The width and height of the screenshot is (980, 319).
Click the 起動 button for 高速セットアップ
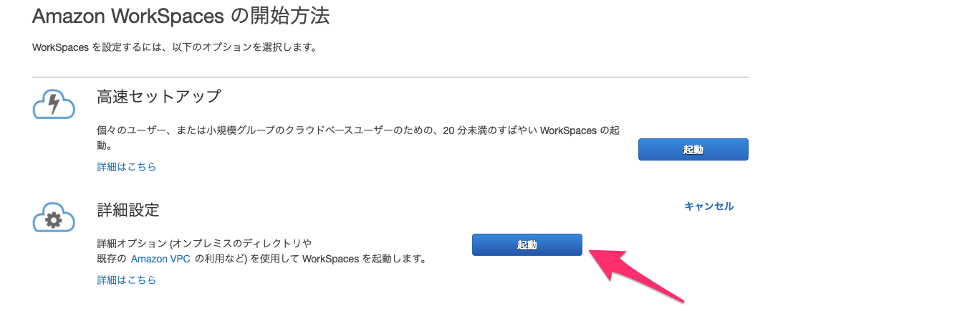pos(693,150)
